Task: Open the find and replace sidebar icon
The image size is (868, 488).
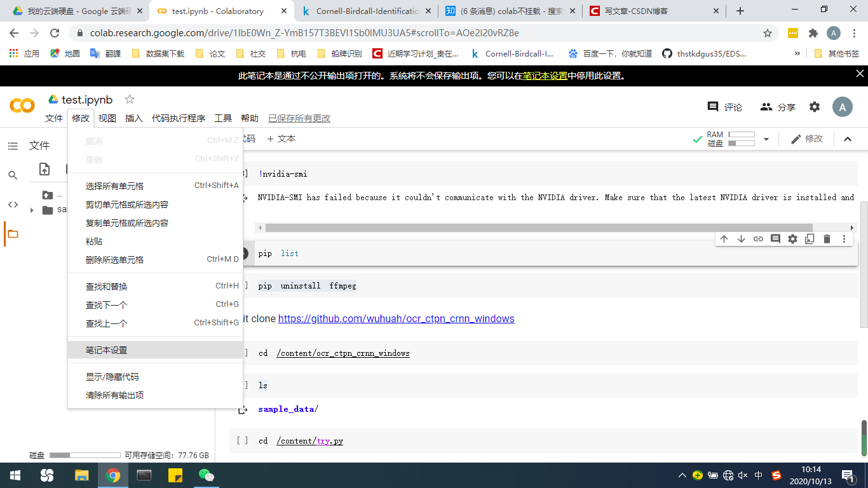Action: (13, 175)
